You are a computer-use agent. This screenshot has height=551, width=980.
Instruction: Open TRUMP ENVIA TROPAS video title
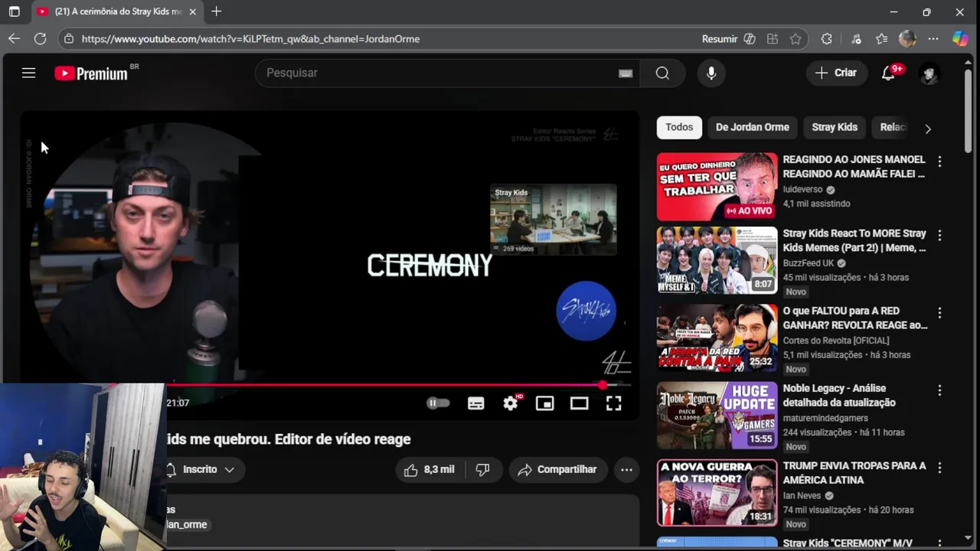coord(854,473)
